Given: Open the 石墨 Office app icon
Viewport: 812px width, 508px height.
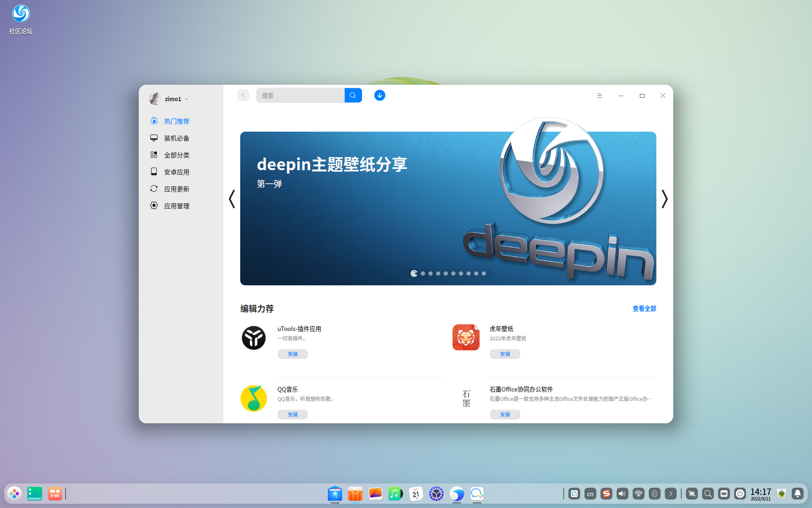Looking at the screenshot, I should (466, 398).
